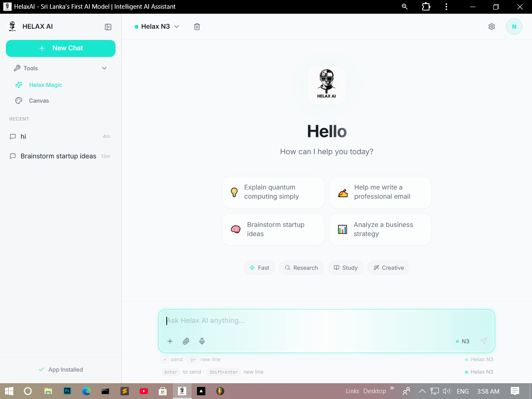This screenshot has height=399, width=532.
Task: Open Microsoft Edge from the taskbar
Action: click(x=86, y=391)
